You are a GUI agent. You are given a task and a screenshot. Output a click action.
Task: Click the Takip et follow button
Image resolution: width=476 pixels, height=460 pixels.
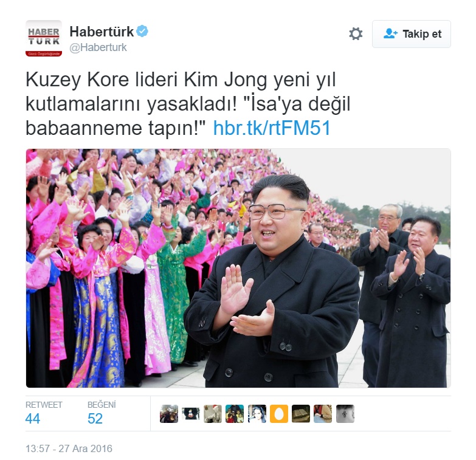tap(412, 34)
